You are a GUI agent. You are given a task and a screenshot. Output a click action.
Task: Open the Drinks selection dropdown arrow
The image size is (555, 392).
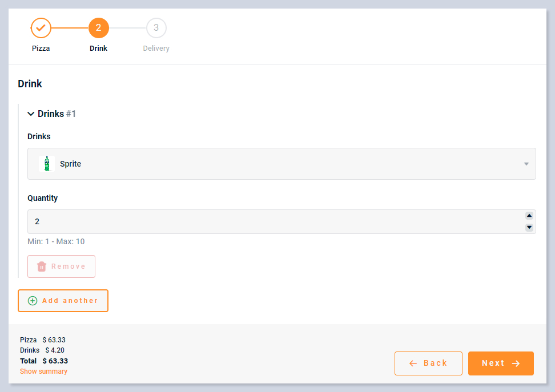[x=526, y=164]
